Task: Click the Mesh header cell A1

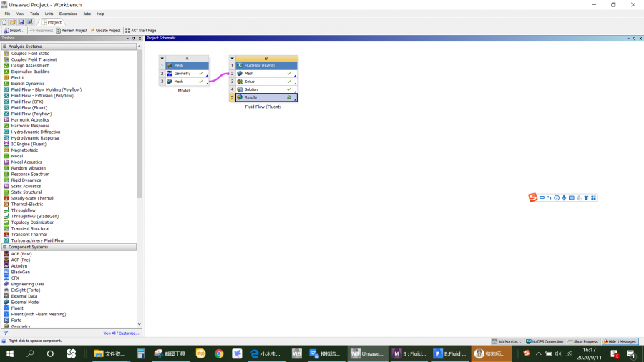Action: pyautogui.click(x=187, y=65)
